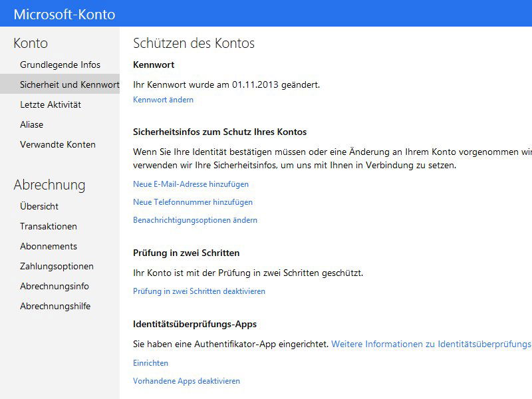Open Abonnements sidebar entry
This screenshot has height=399, width=532.
click(49, 246)
